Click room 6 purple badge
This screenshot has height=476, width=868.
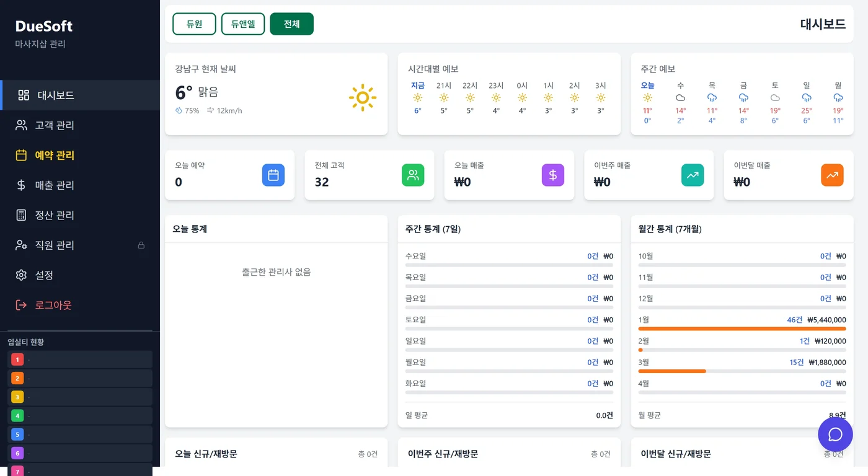click(x=17, y=452)
